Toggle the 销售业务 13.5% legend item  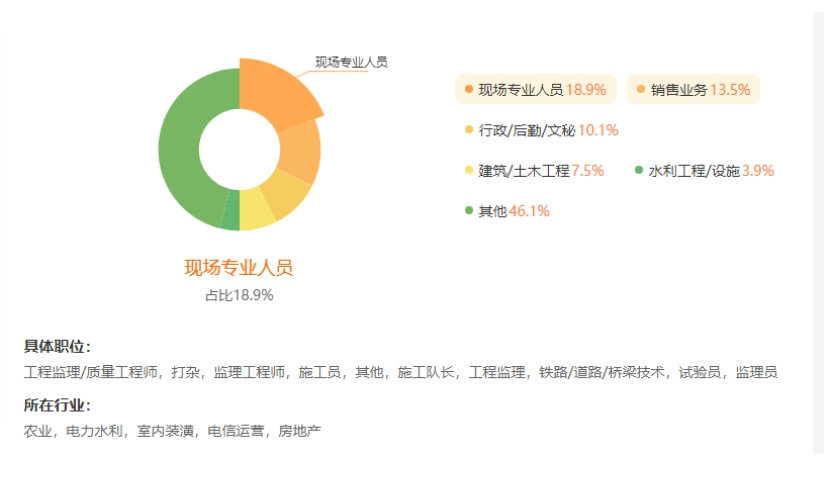(693, 89)
